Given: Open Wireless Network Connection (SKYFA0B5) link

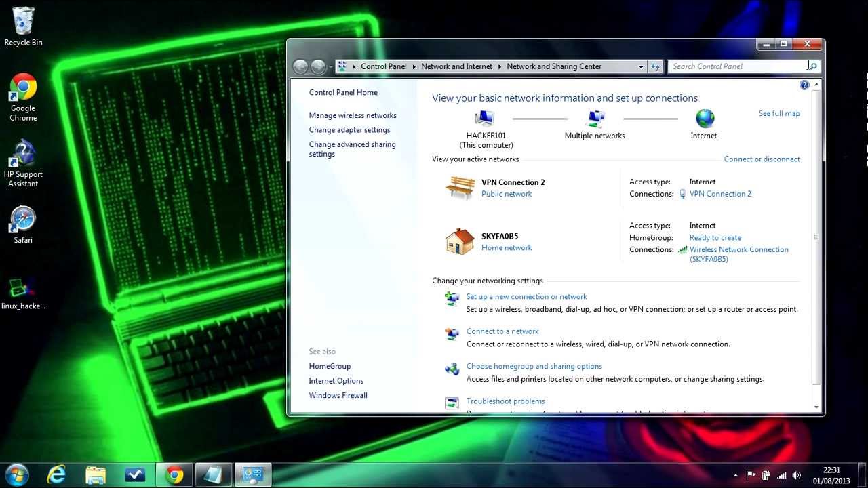Looking at the screenshot, I should click(738, 254).
